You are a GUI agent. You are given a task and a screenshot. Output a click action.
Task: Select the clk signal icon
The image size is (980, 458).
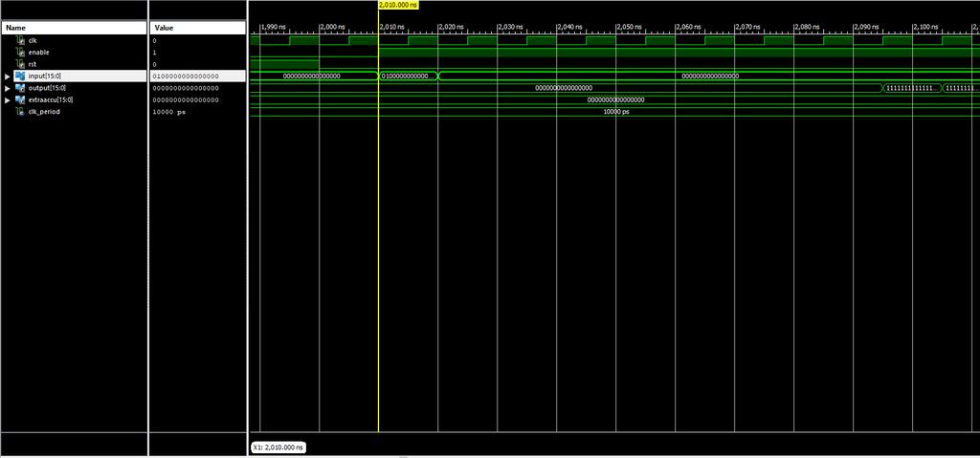coord(21,40)
